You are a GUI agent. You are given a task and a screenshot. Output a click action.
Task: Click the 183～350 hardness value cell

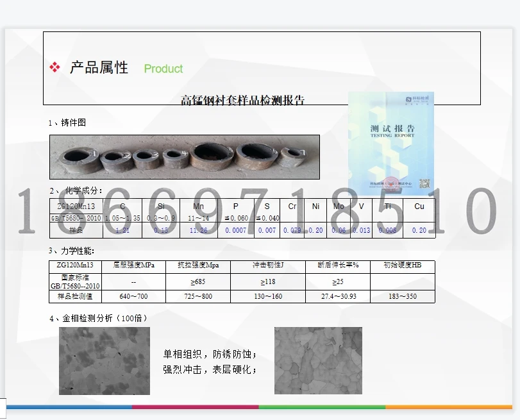coord(402,296)
